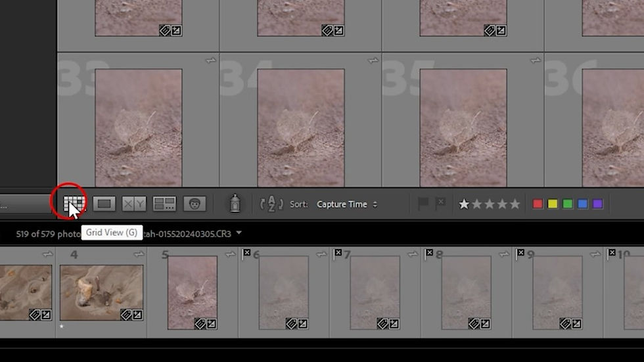Flag photo as pick in toolbar
The image size is (644, 362).
pos(423,204)
